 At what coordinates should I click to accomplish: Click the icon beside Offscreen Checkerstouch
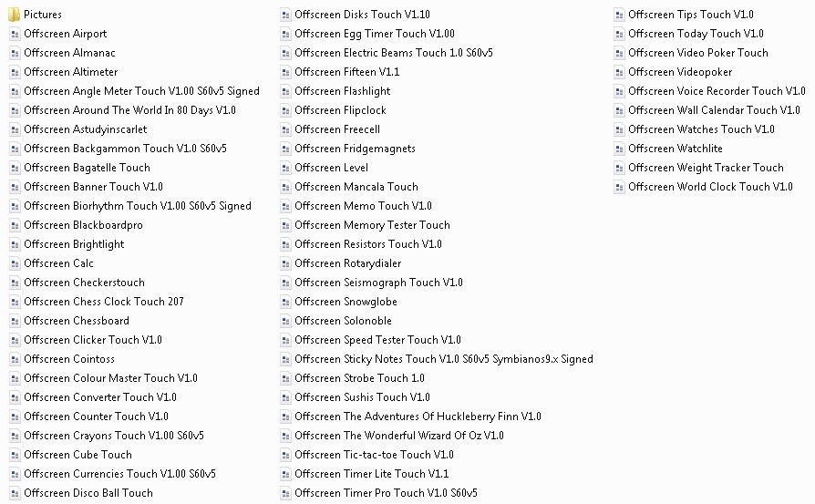(15, 283)
